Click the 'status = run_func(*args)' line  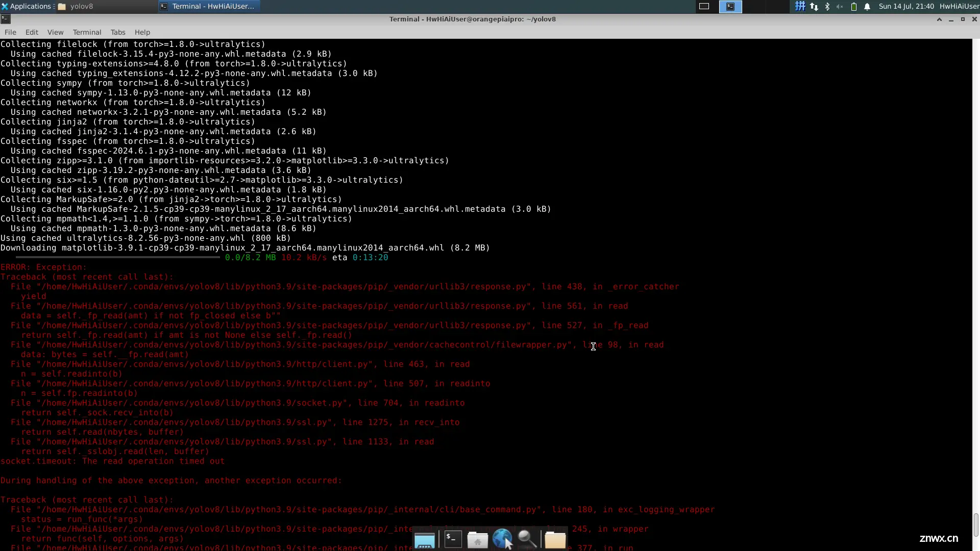(x=82, y=519)
